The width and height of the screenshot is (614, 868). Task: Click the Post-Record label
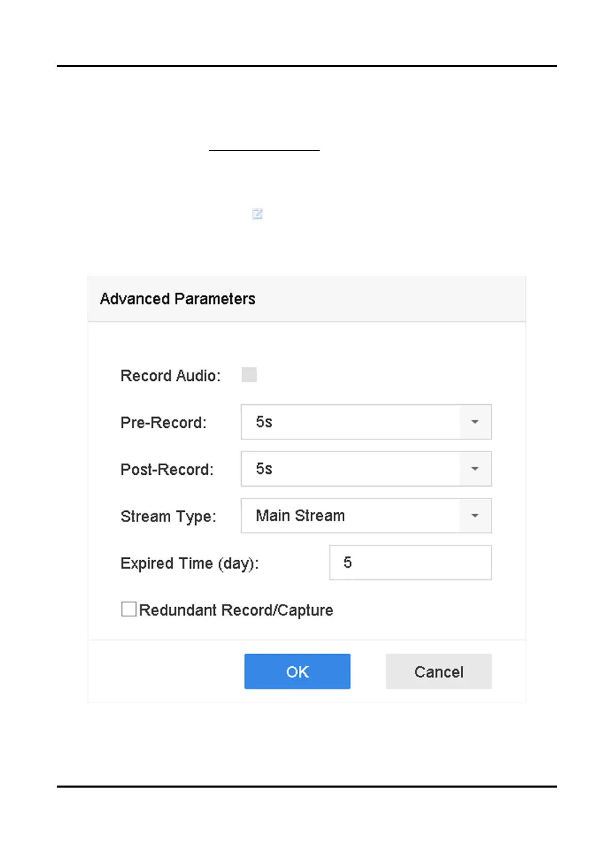(x=167, y=470)
